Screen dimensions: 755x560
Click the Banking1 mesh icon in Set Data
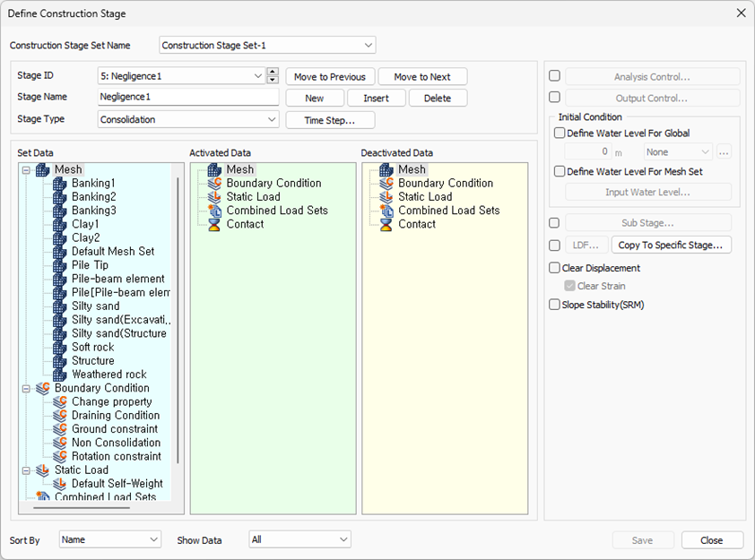(x=60, y=184)
